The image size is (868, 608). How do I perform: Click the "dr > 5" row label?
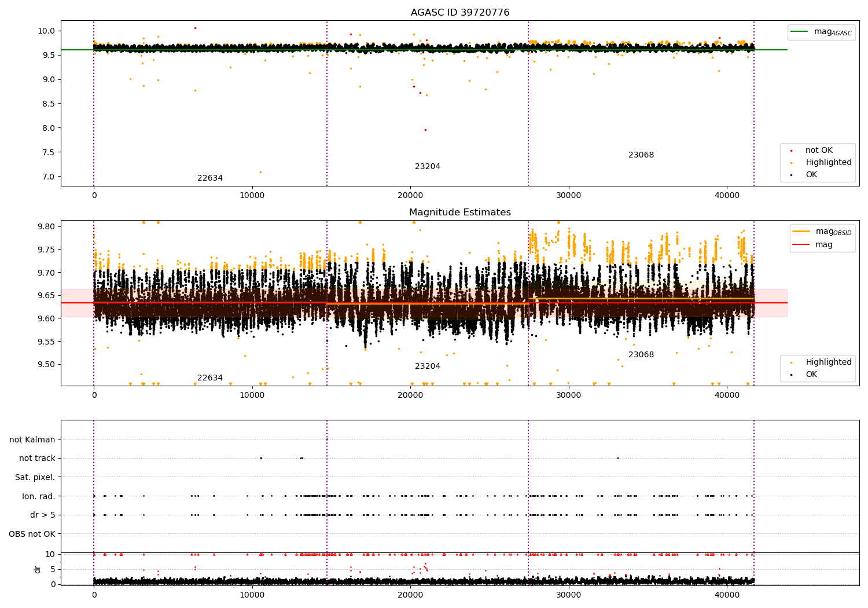pyautogui.click(x=43, y=515)
